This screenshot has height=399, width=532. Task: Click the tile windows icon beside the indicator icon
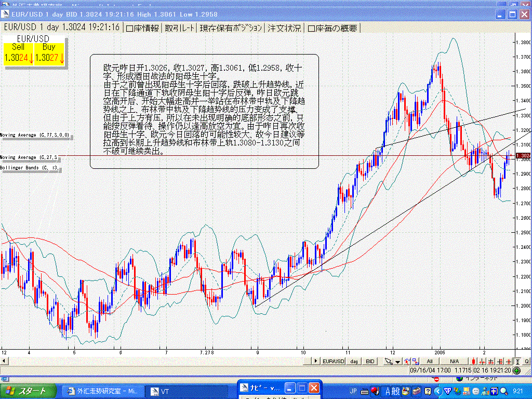[416, 361]
